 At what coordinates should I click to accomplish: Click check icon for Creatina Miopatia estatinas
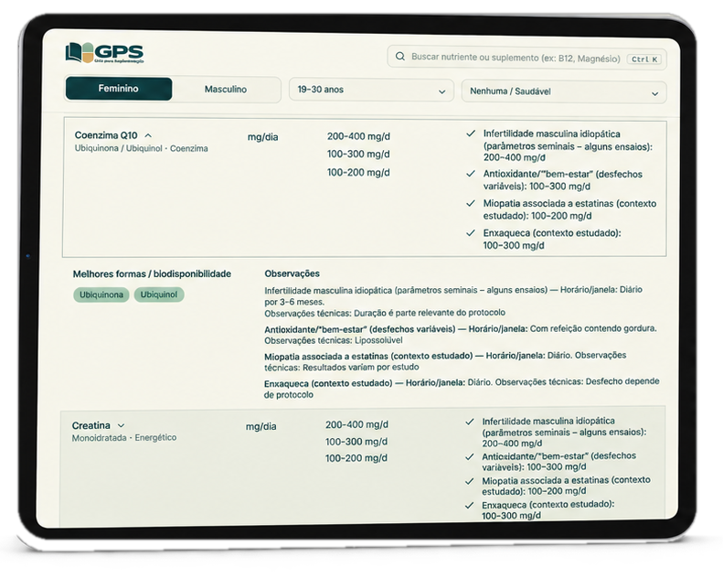pos(470,481)
